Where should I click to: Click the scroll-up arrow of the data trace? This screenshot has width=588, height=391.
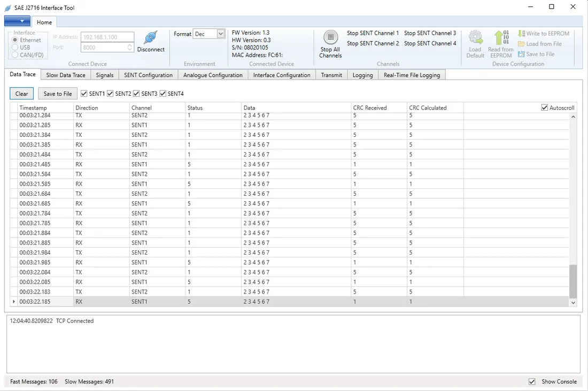pyautogui.click(x=573, y=117)
